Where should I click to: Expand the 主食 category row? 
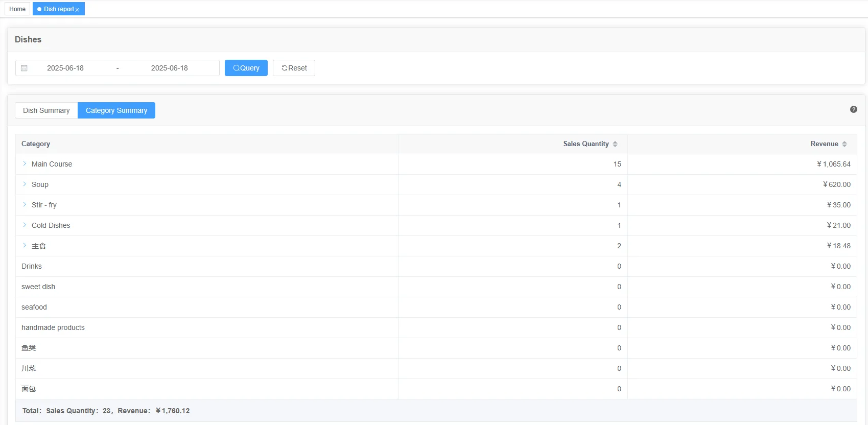[x=25, y=245]
